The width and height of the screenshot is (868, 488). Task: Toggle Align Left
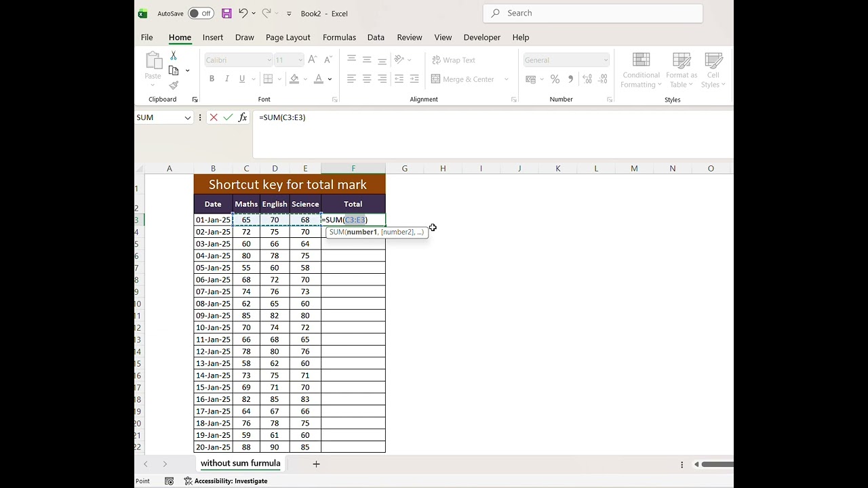pos(351,79)
